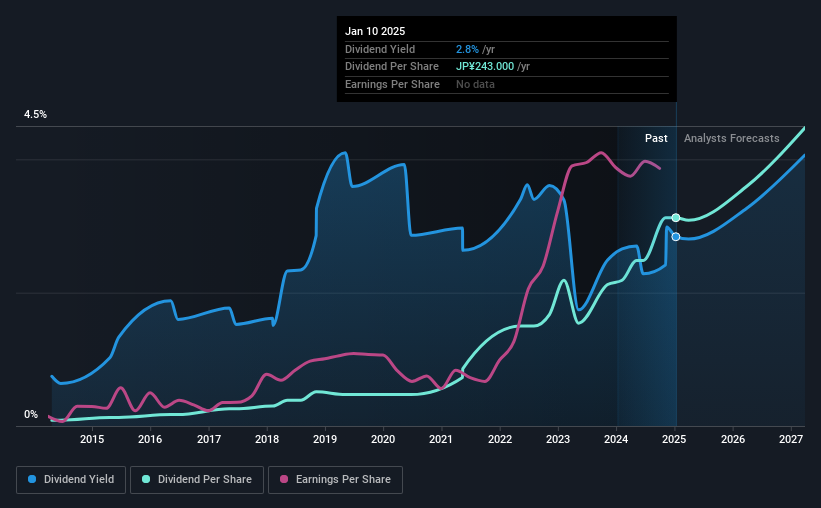Select the blue Dividend Yield data point marker
Viewport: 821px width, 508px height.
coord(676,237)
